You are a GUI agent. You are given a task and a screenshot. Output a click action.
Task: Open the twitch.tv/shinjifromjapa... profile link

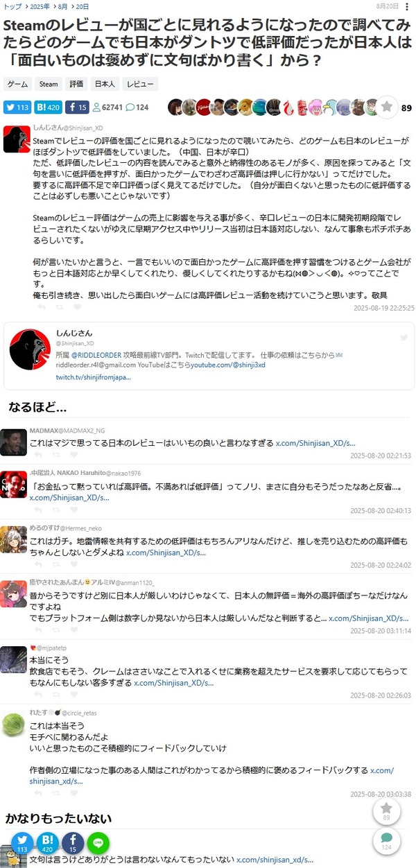tap(93, 377)
